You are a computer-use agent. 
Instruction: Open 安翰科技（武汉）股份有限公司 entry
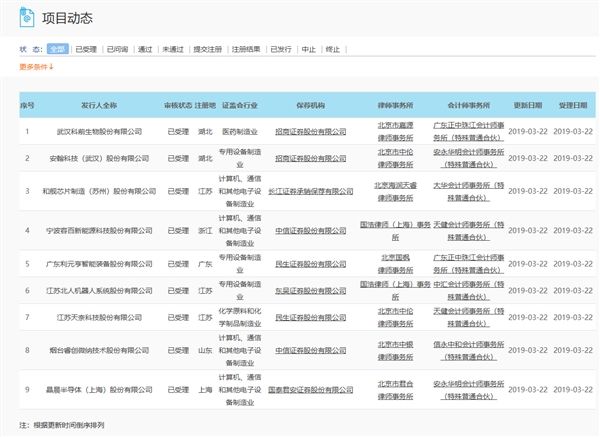point(99,158)
